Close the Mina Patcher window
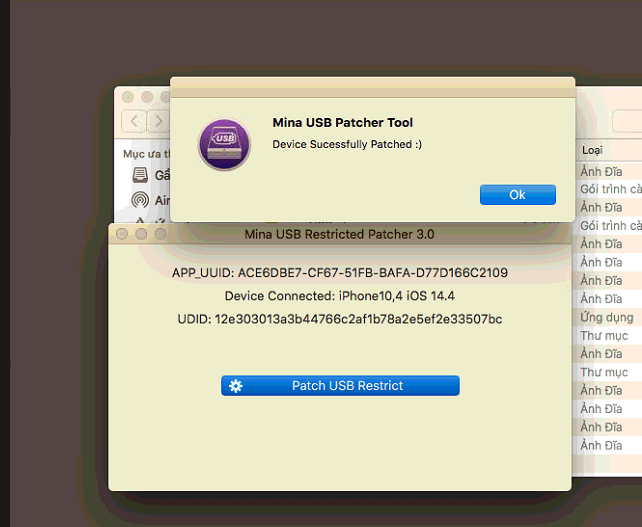The height and width of the screenshot is (527, 642). [122, 234]
